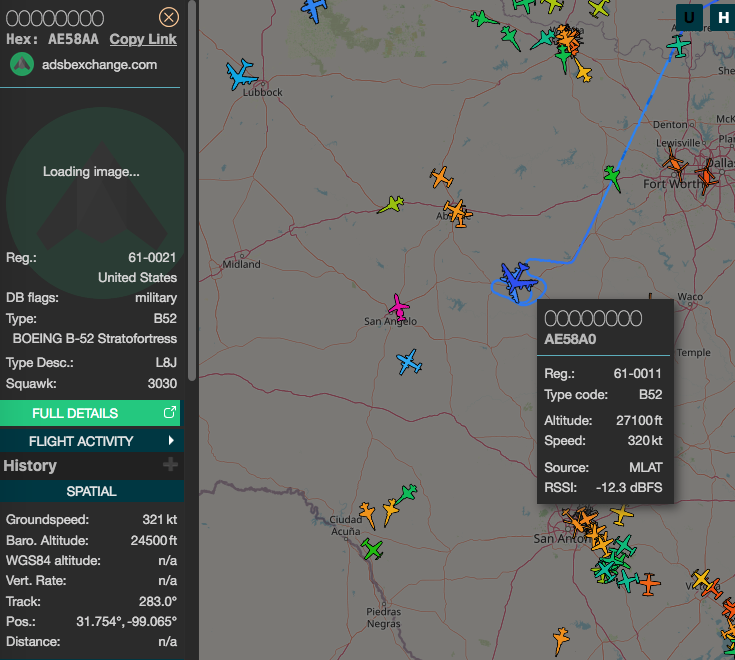Select the green aircraft near Piedras Negras border
Screen dimensions: 735x660
tap(372, 549)
